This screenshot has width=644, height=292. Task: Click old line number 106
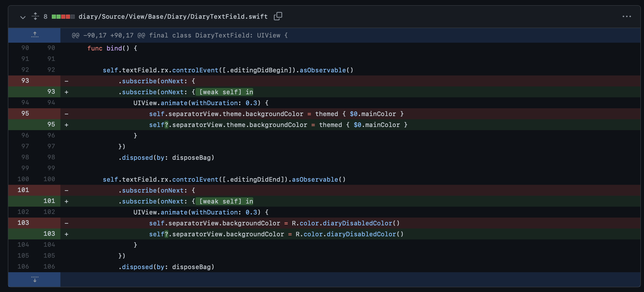tap(23, 266)
